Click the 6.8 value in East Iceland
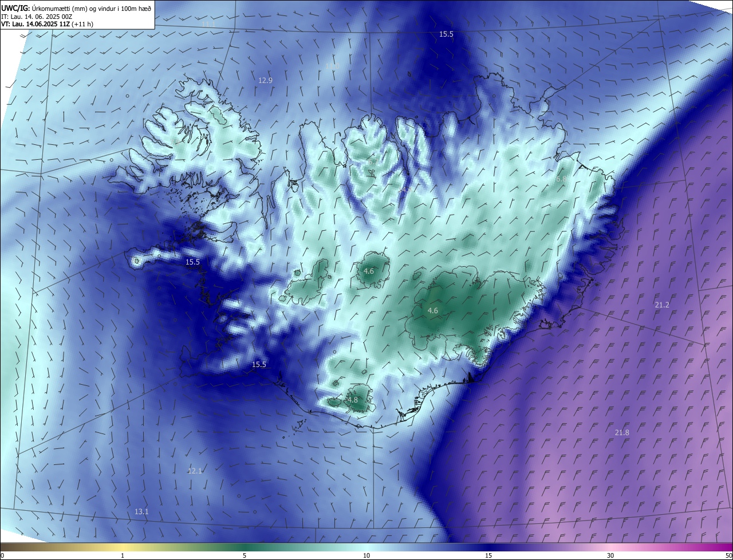Image resolution: width=733 pixels, height=560 pixels. point(562,179)
